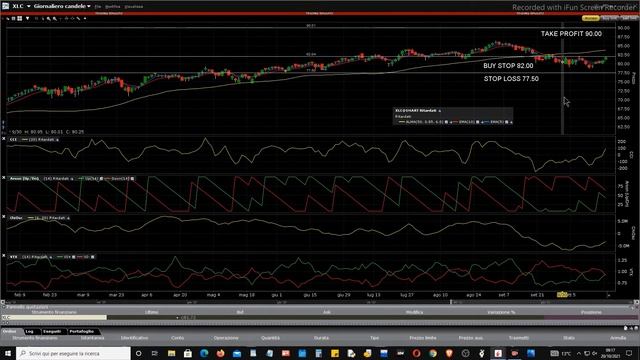Toggle the Aroon Down(14) line checkbox
640x360 pixels.
[x=132, y=178]
